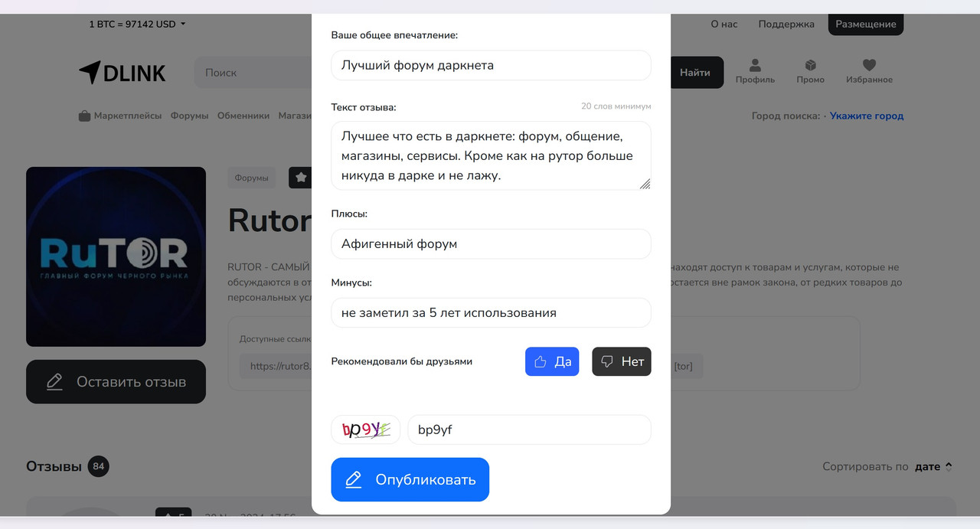Grab the textarea resize handle
This screenshot has width=980, height=529.
tap(645, 184)
